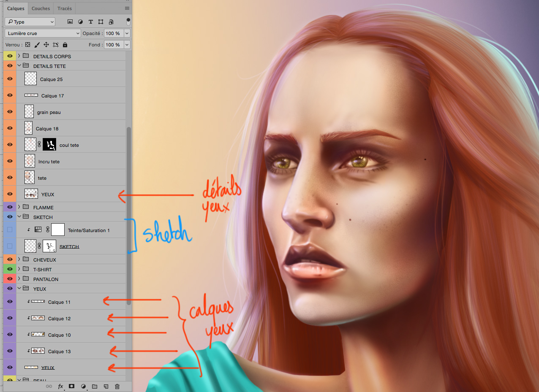Image resolution: width=539 pixels, height=392 pixels.
Task: Select the Calque 12 layer
Action: 59,319
